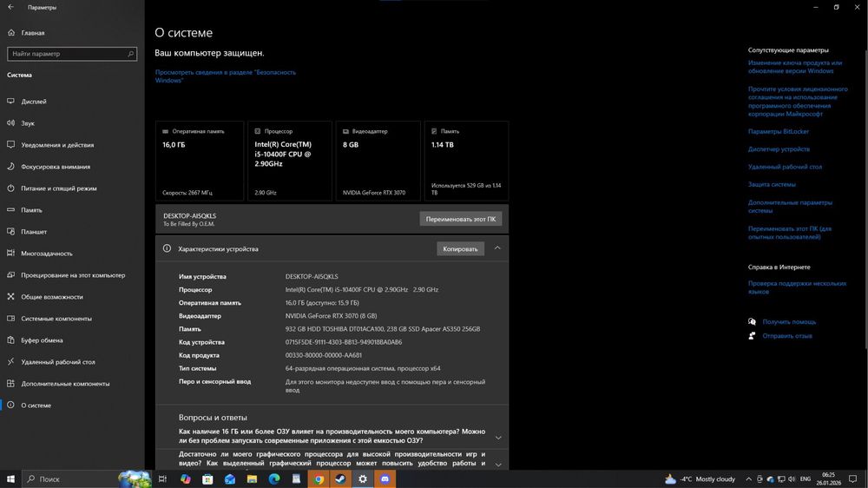Open link to Безопасность Windows details
This screenshot has width=868, height=488.
pyautogui.click(x=226, y=76)
